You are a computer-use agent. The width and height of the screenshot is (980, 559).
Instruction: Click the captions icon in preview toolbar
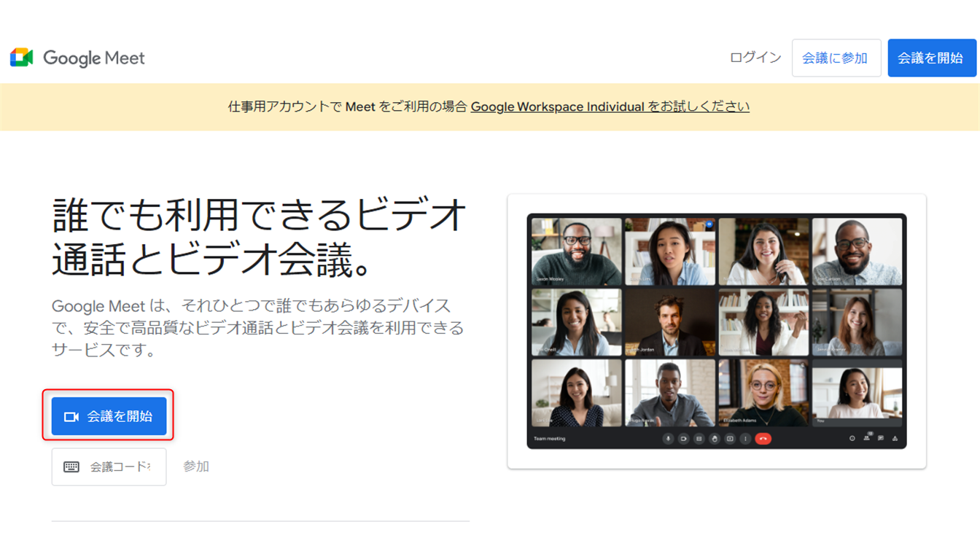click(699, 439)
